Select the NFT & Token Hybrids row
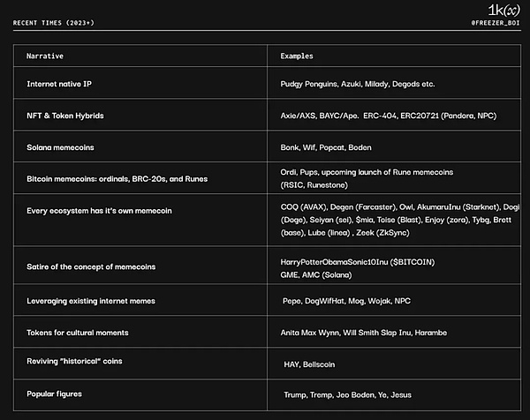Image resolution: width=530 pixels, height=420 pixels. tap(68, 116)
